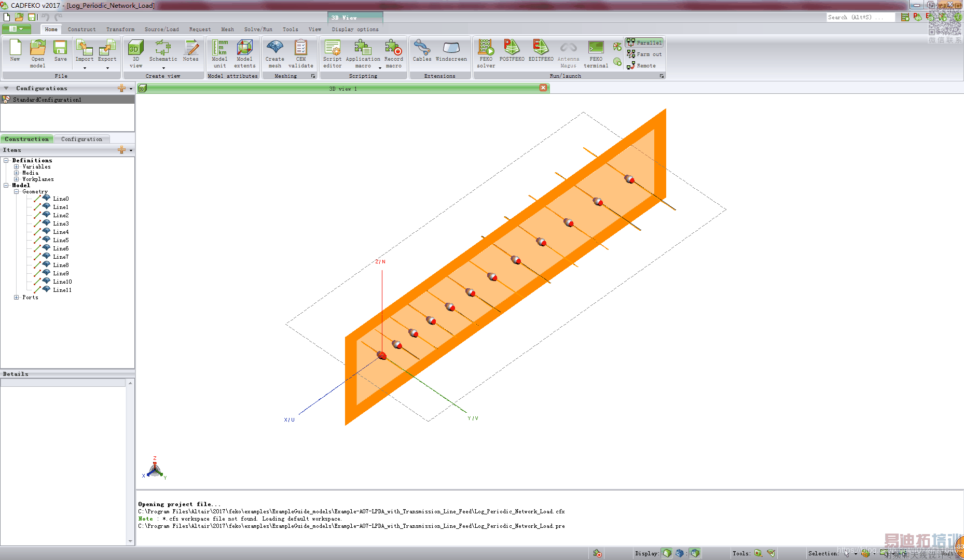Expand the Ports tree node
This screenshot has height=560, width=964.
click(x=17, y=297)
